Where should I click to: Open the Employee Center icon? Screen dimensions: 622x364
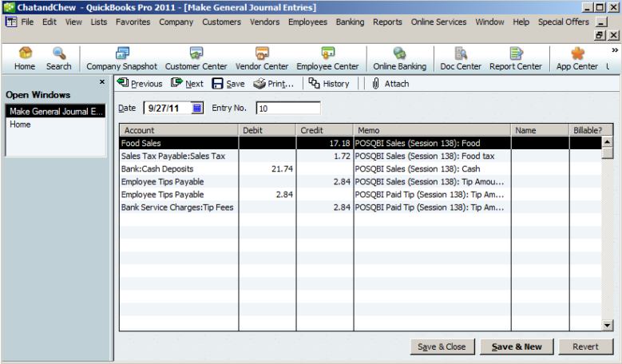click(327, 53)
